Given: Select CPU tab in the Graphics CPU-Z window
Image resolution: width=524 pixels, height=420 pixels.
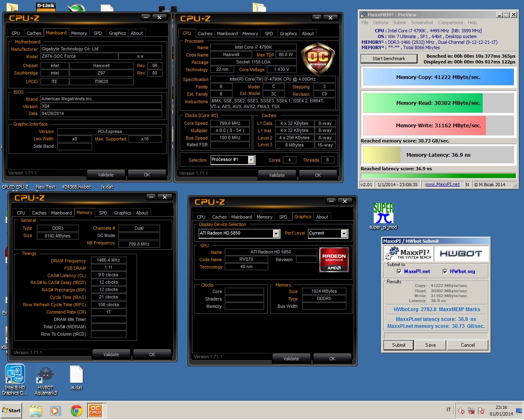Looking at the screenshot, I should pos(201,217).
